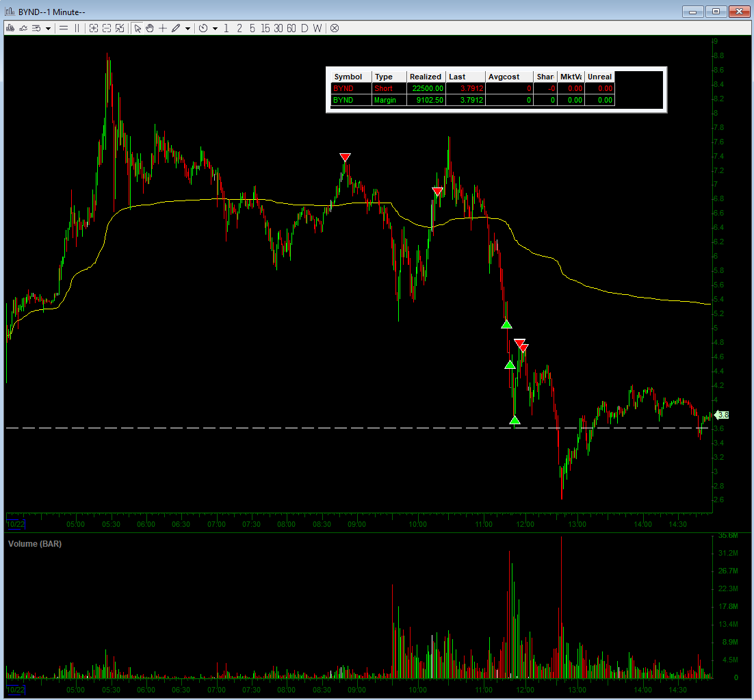Click the chart settings list icon

click(36, 28)
